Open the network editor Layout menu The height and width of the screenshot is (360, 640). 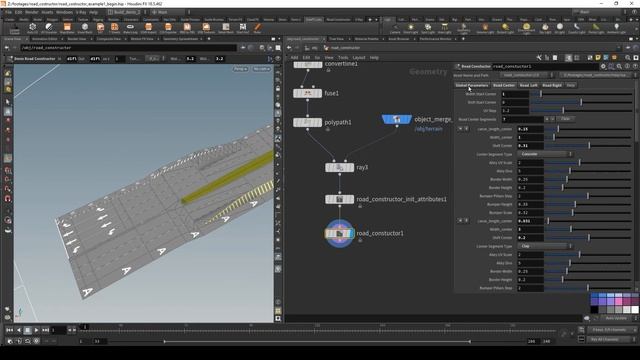[x=359, y=58]
